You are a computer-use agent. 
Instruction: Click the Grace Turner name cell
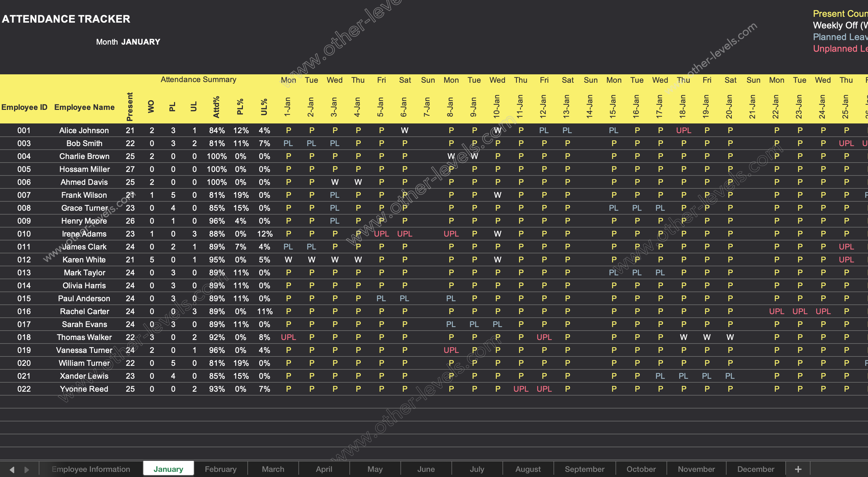click(85, 208)
